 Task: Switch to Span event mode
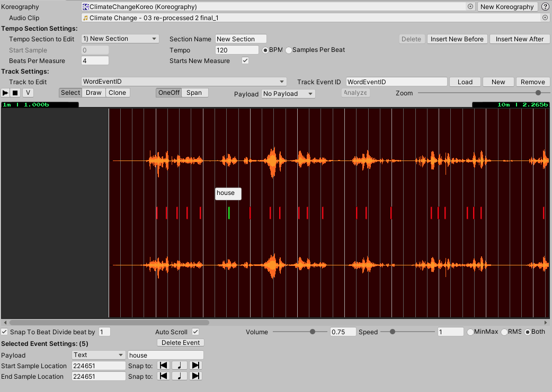194,93
